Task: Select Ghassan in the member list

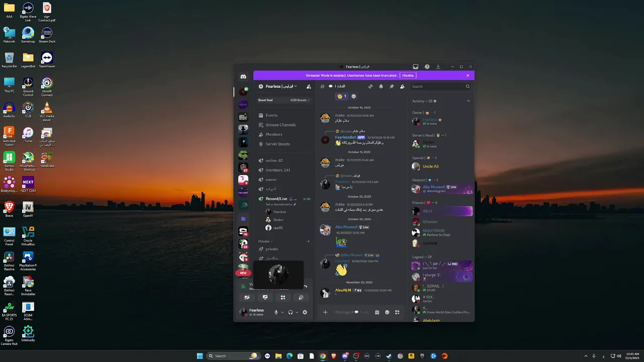Action: (441, 222)
